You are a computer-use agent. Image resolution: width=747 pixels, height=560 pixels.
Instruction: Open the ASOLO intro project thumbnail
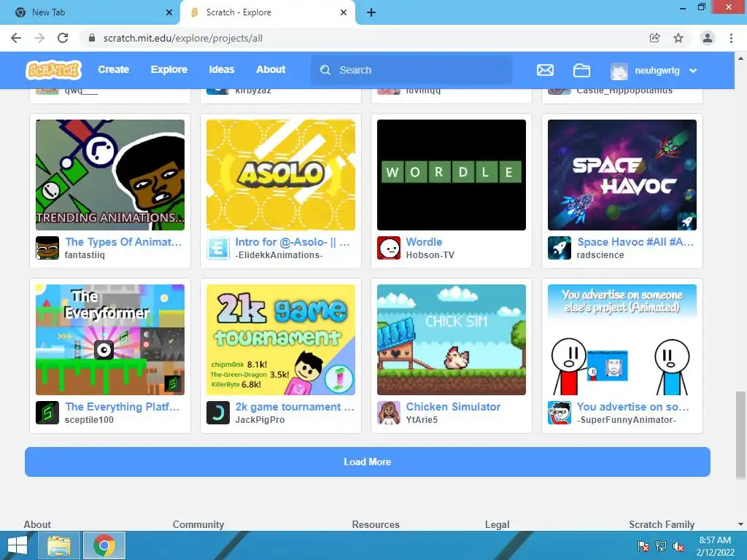pyautogui.click(x=281, y=175)
